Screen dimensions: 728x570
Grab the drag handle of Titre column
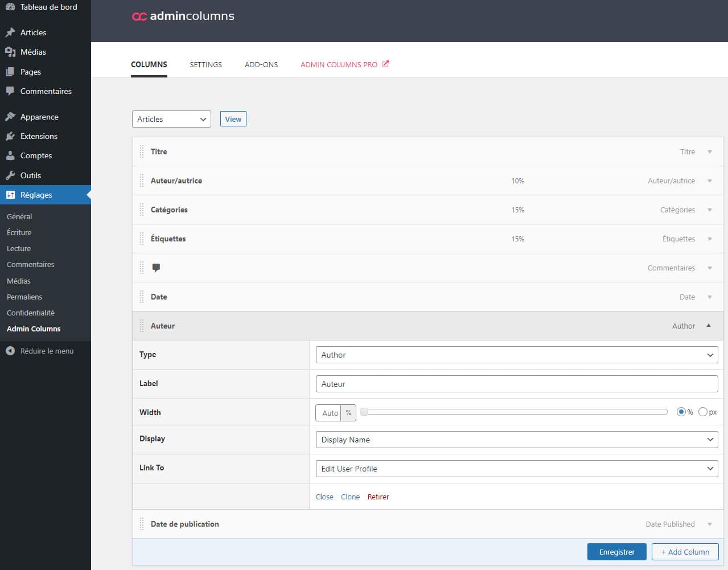point(142,151)
